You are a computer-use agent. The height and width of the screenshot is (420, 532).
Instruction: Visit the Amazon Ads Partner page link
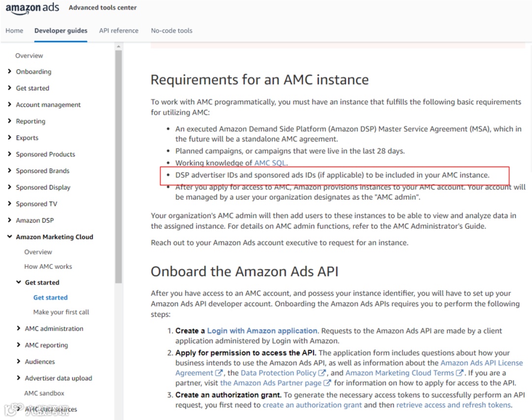point(271,383)
